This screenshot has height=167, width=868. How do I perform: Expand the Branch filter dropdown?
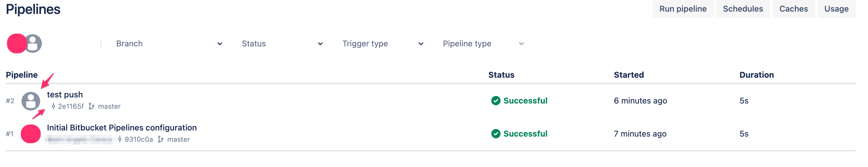pos(169,44)
